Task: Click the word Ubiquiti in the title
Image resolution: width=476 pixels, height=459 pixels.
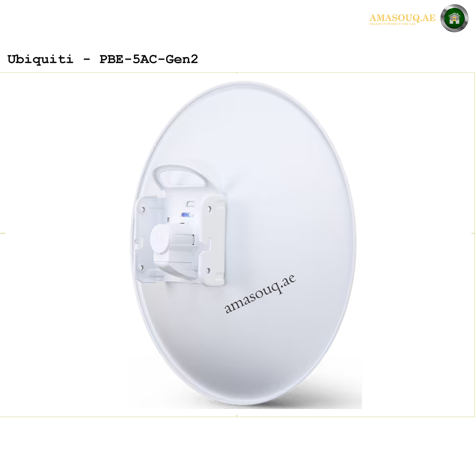Action: (x=40, y=59)
